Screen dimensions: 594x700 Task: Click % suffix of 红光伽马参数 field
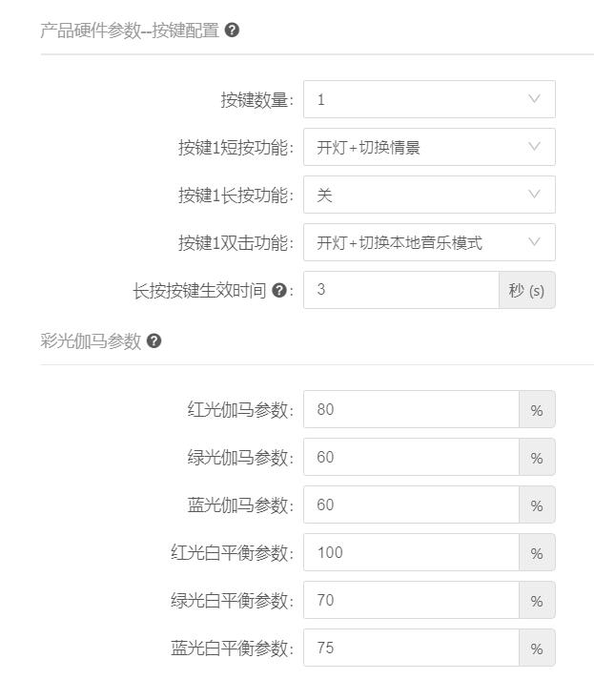(x=537, y=410)
